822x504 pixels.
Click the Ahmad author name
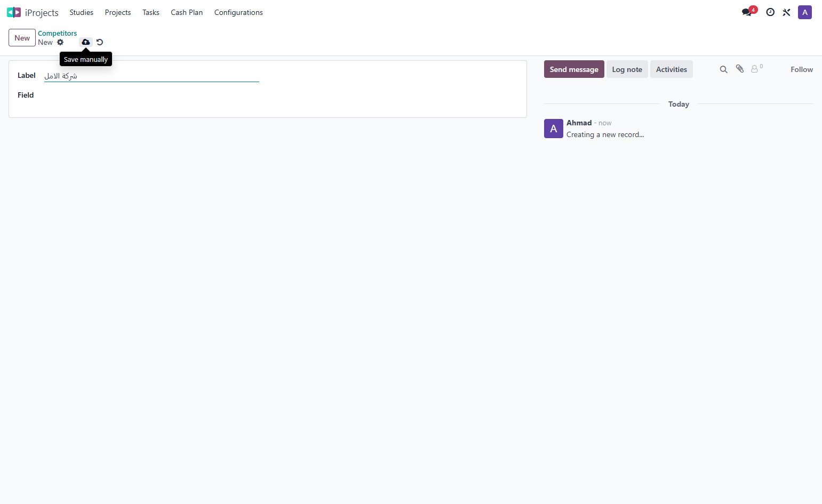579,123
